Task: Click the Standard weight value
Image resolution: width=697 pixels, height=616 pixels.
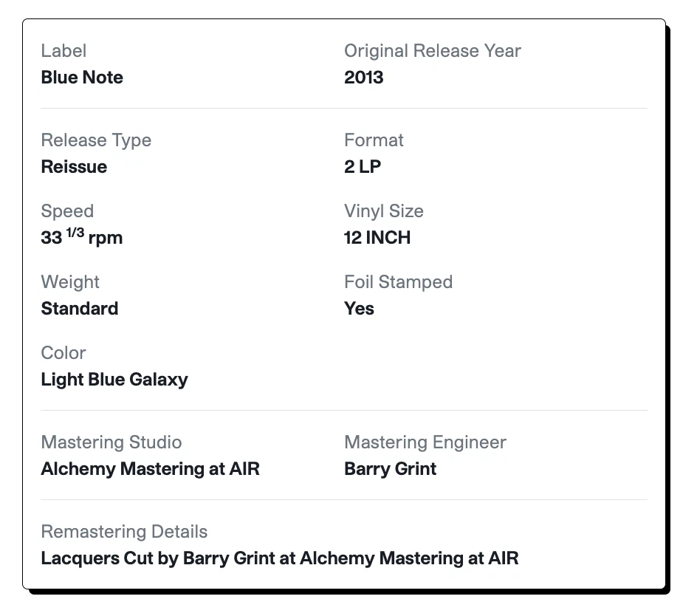Action: 80,309
